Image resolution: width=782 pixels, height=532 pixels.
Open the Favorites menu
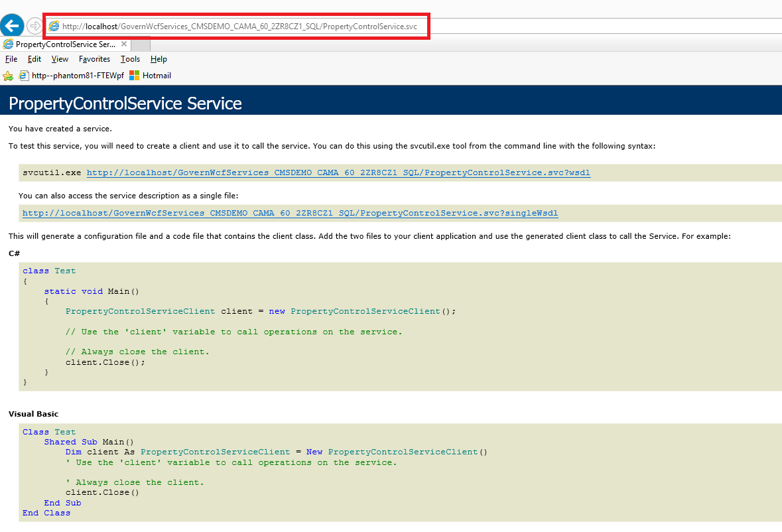point(94,59)
